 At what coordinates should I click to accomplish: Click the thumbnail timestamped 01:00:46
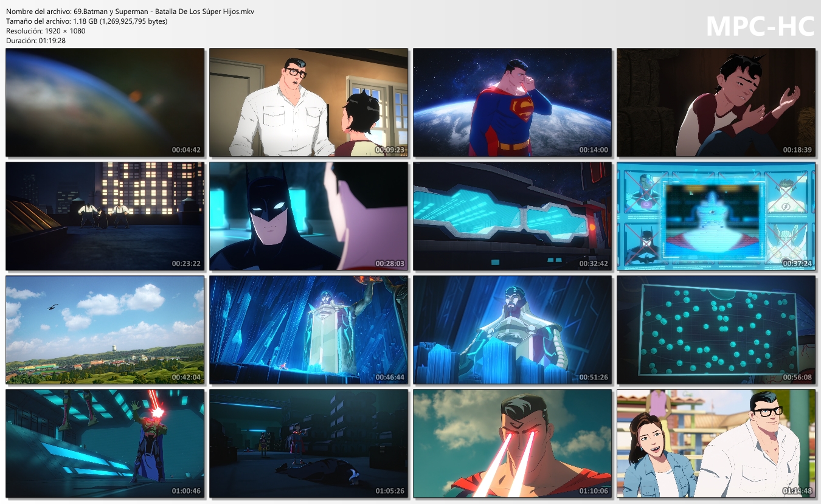[x=105, y=444]
